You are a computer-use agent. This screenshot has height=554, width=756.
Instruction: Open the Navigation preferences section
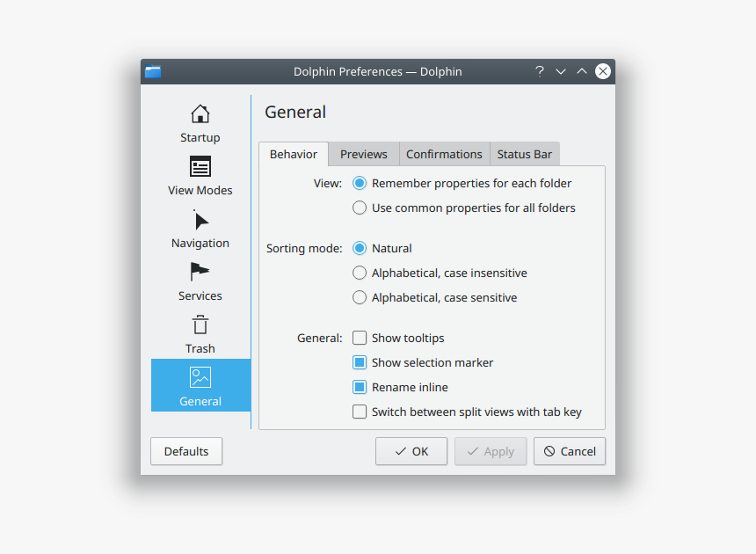(x=200, y=229)
